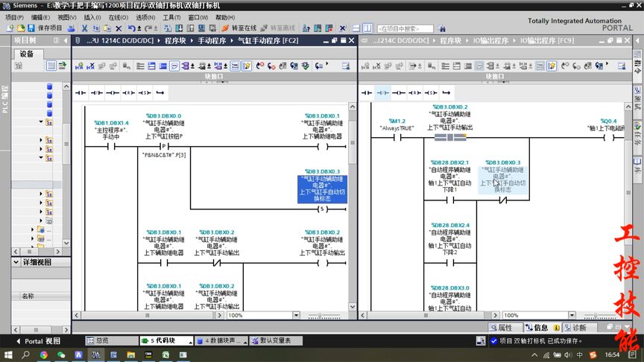Insert a normally open contact in FC2
The width and height of the screenshot is (644, 362).
pos(81,93)
